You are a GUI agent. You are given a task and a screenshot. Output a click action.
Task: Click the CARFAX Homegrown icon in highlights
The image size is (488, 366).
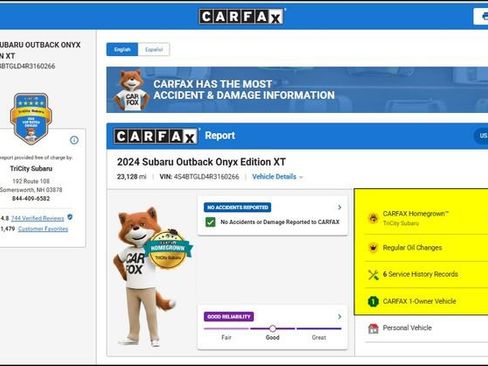(x=373, y=218)
